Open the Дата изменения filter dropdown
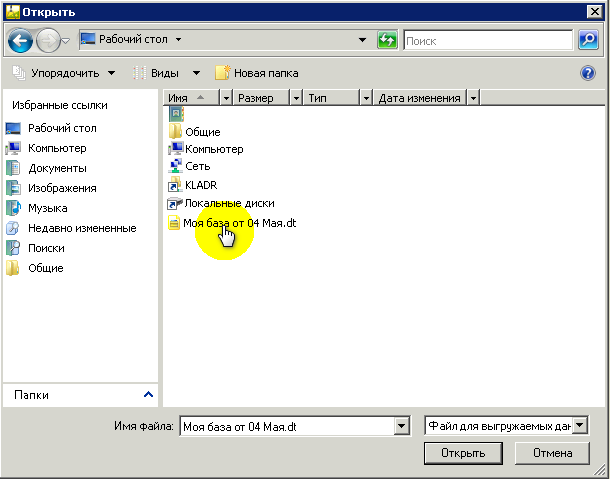 [473, 98]
